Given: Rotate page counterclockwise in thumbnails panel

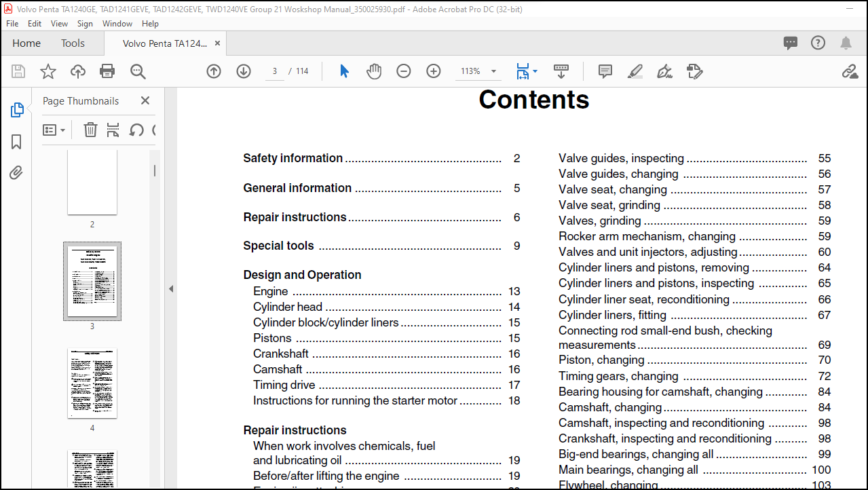Looking at the screenshot, I should tap(136, 130).
